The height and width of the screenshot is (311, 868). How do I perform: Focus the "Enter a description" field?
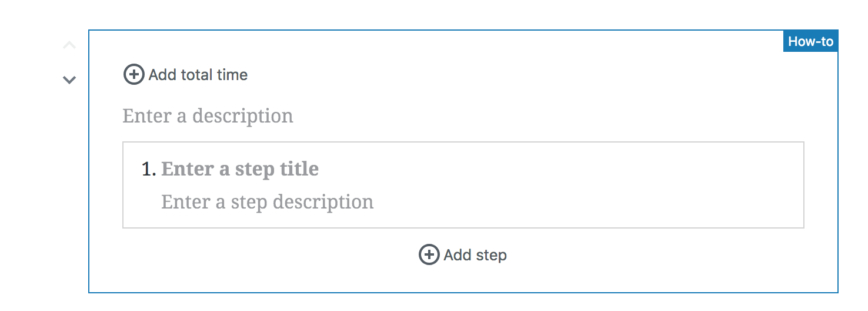tap(208, 116)
